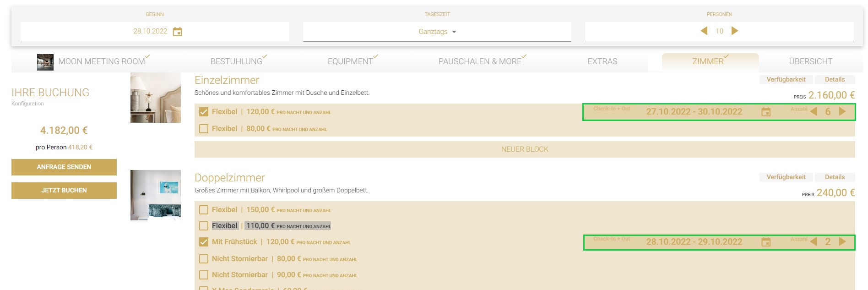
Task: Click Doppelzimmer heading
Action: click(229, 178)
